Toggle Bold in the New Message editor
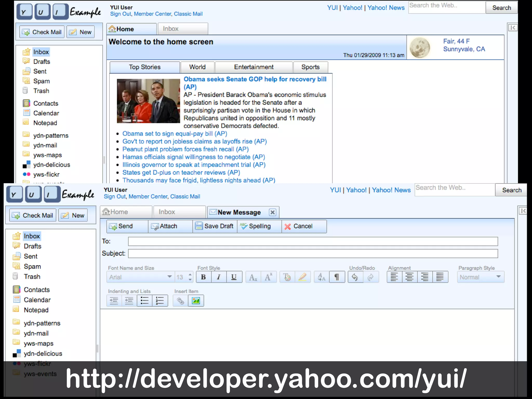The image size is (532, 399). 203,277
